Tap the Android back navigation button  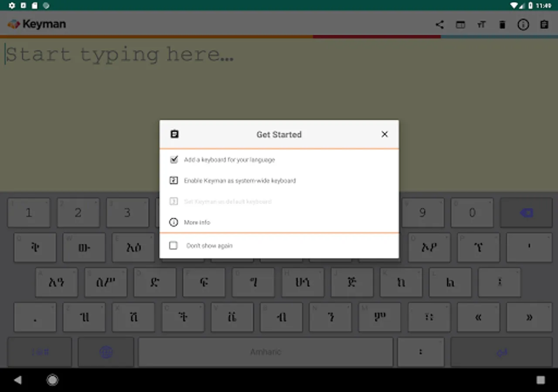tap(17, 380)
